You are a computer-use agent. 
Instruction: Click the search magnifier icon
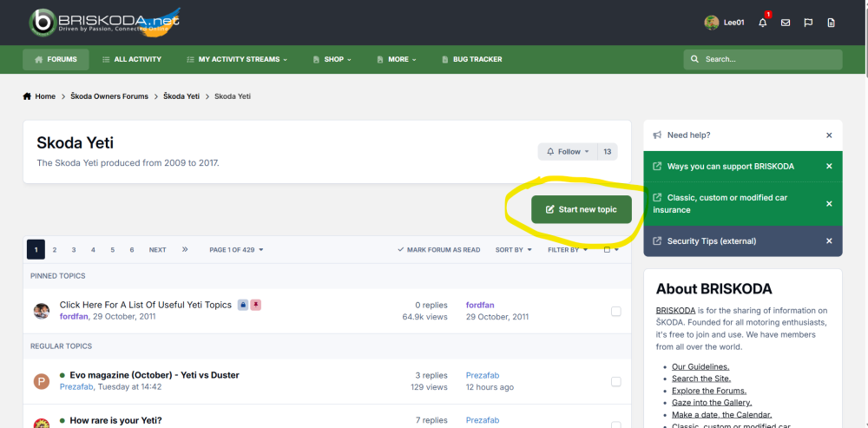click(x=694, y=59)
